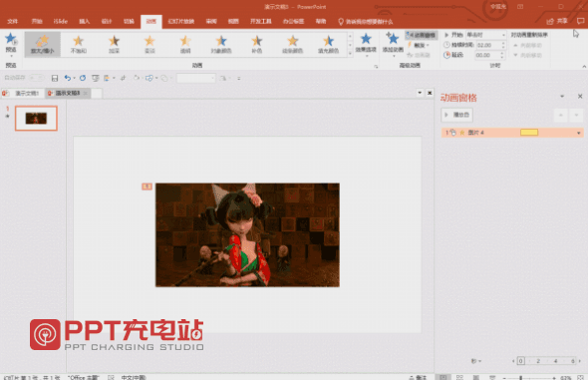This screenshot has width=588, height=380.
Task: Move animation up arrow in Animation Pane
Action: 561,115
